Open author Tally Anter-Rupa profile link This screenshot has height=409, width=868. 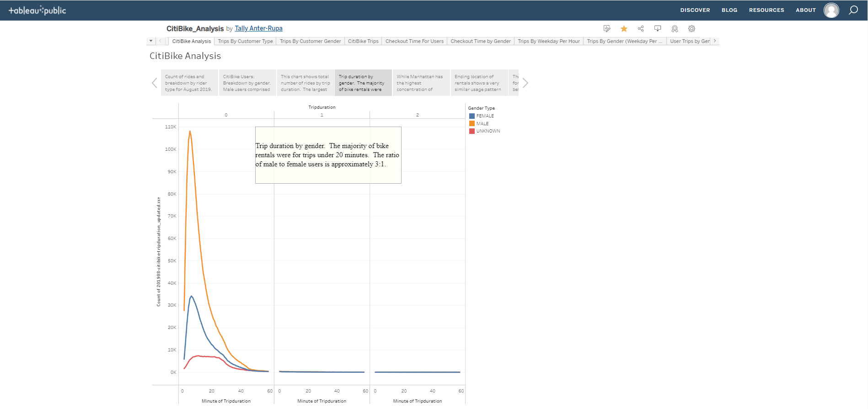click(x=258, y=28)
